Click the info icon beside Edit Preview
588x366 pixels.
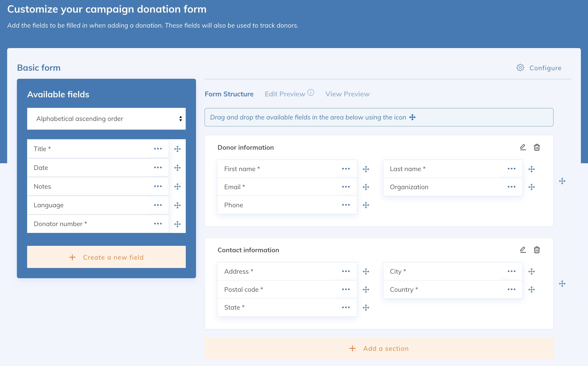click(x=311, y=92)
